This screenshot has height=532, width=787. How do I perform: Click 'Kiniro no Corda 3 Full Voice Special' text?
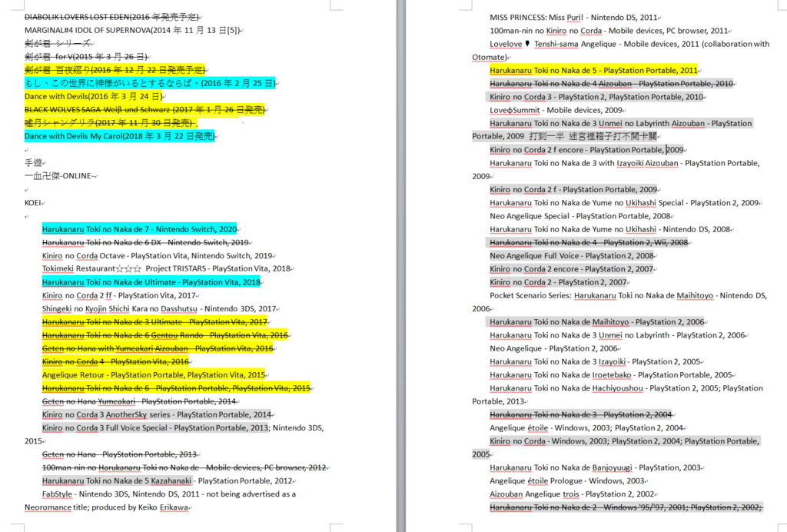coord(105,428)
